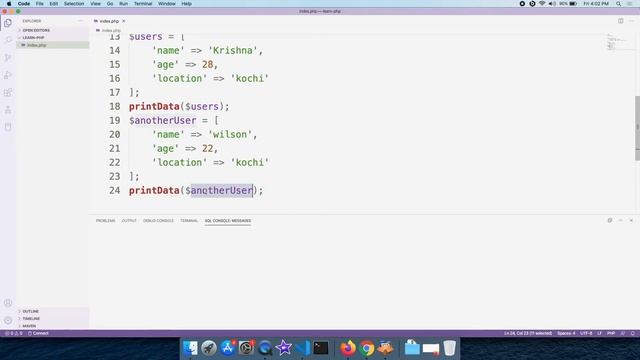Viewport: 640px width, 360px height.
Task: Expand the OUTLINE section
Action: (x=31, y=311)
